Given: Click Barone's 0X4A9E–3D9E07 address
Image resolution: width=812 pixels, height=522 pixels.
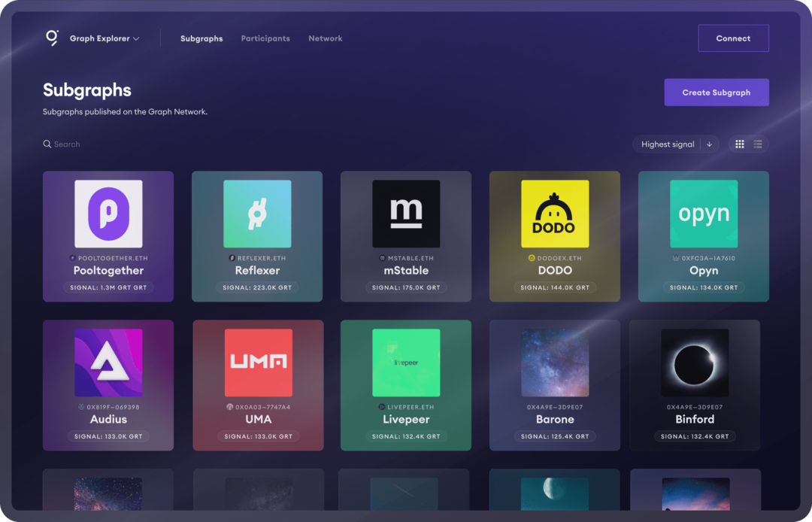Looking at the screenshot, I should coord(555,406).
